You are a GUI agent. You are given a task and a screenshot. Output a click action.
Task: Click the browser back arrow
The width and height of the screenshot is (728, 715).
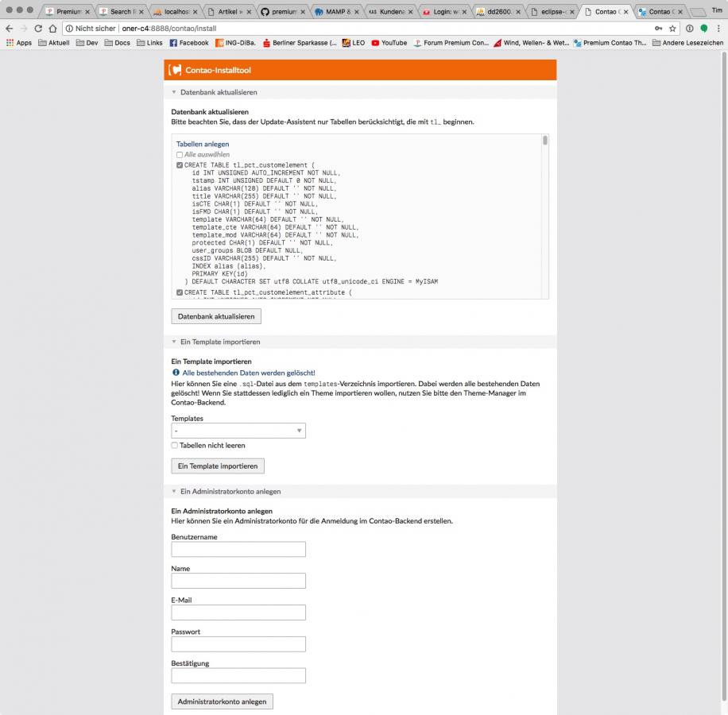[x=10, y=28]
